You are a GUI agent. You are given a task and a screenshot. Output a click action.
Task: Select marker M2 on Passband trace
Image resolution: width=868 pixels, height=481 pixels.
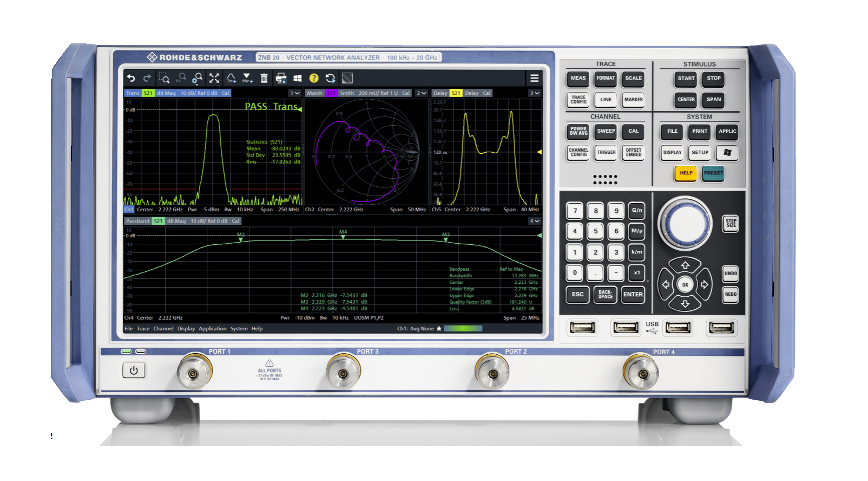[x=241, y=237]
